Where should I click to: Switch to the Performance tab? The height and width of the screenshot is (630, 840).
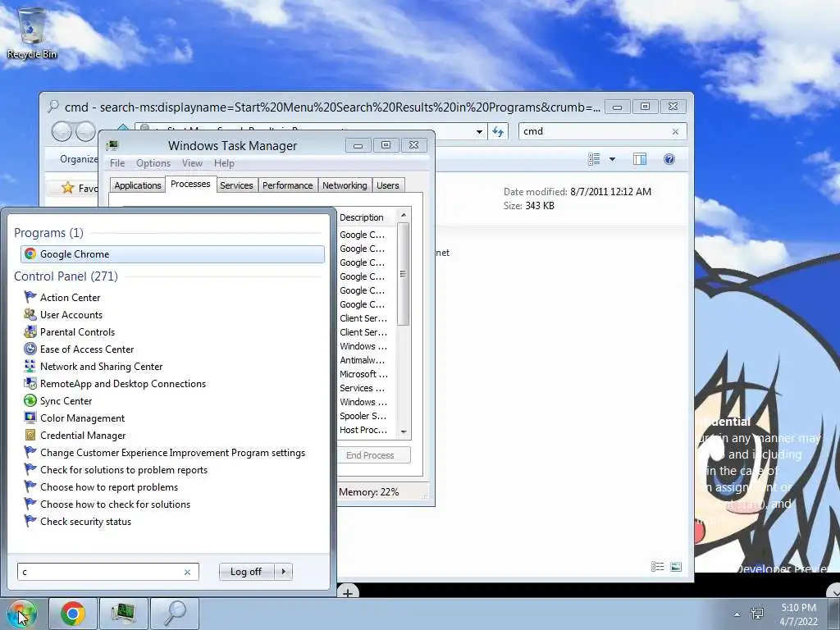[288, 185]
